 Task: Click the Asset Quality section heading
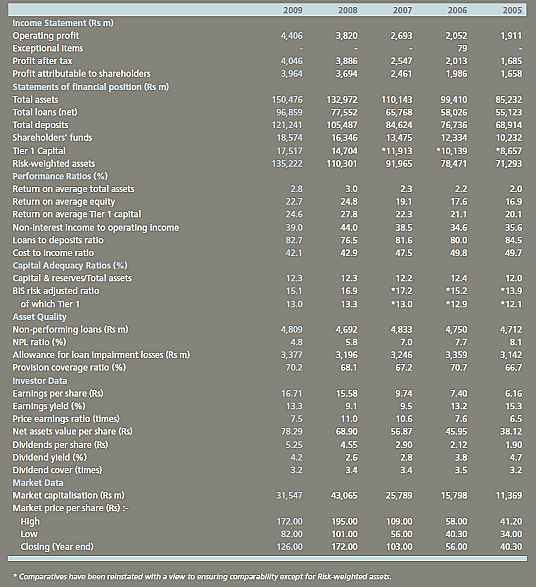[39, 317]
